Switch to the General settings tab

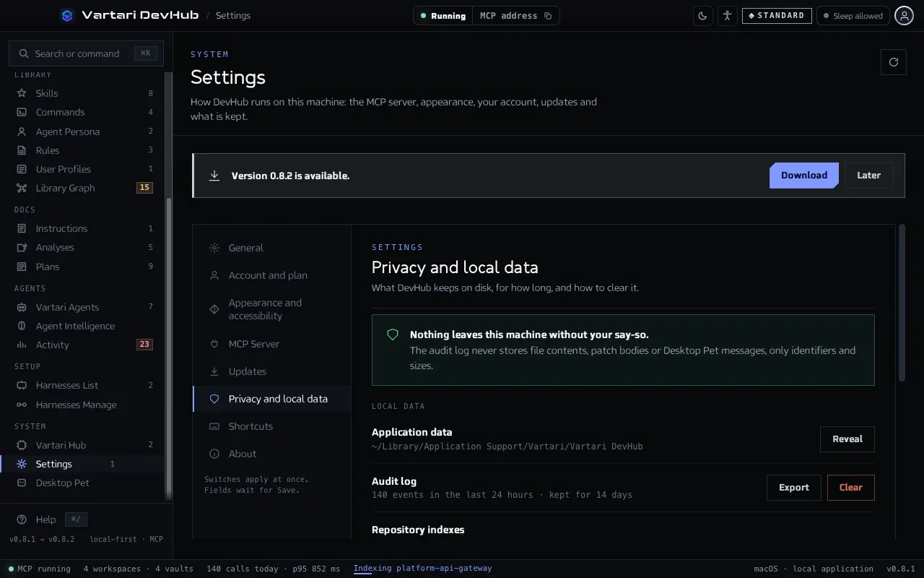(271, 248)
